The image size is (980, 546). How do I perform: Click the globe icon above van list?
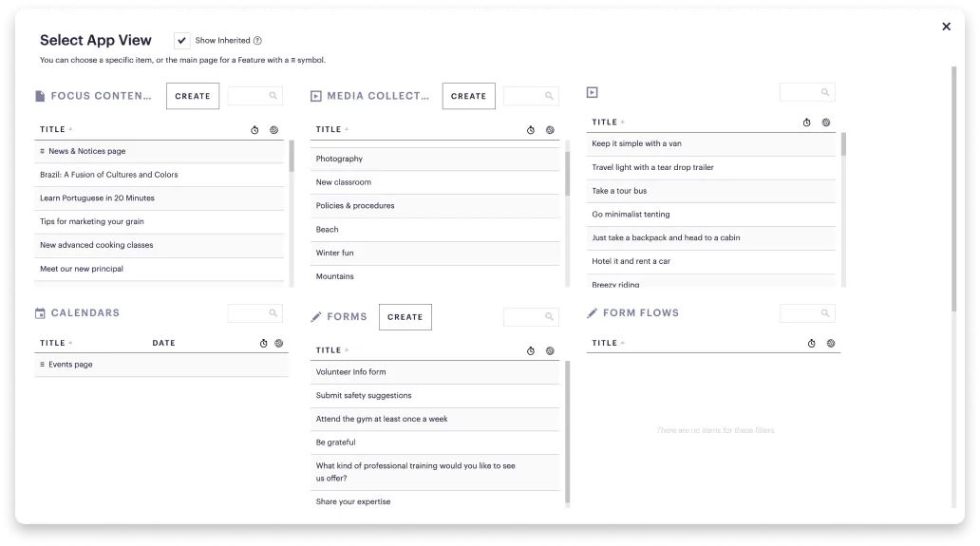826,122
